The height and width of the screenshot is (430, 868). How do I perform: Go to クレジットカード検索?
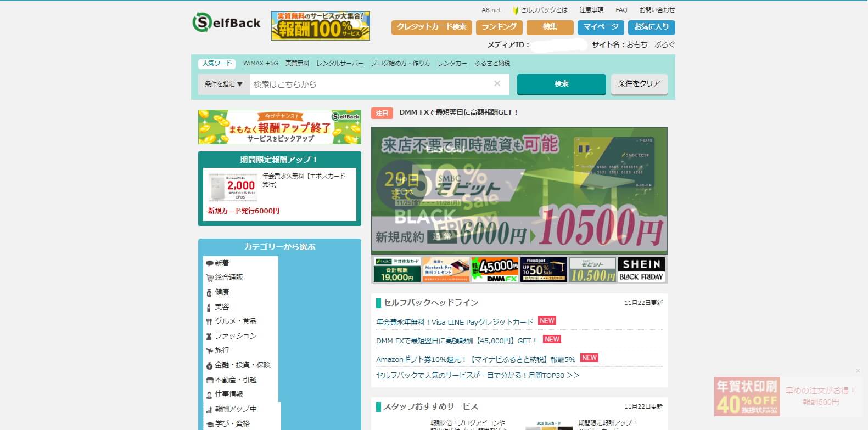click(432, 27)
